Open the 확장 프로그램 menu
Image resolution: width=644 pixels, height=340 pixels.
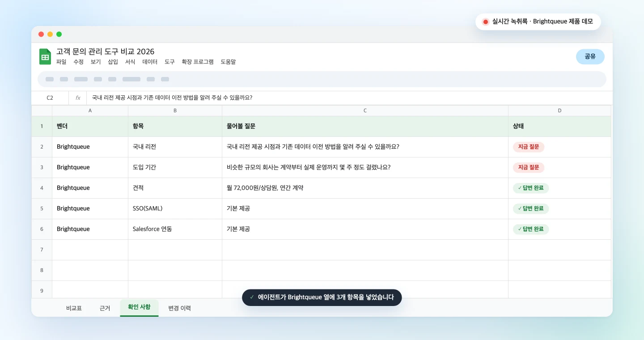pyautogui.click(x=198, y=62)
